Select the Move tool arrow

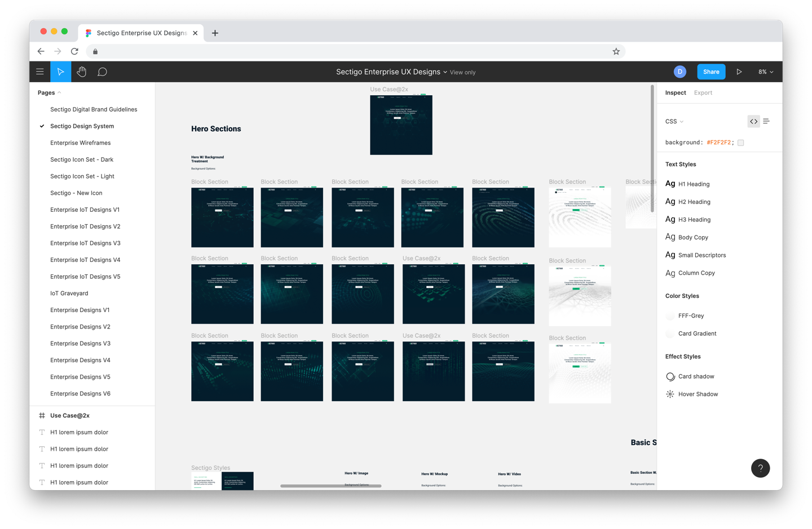61,72
